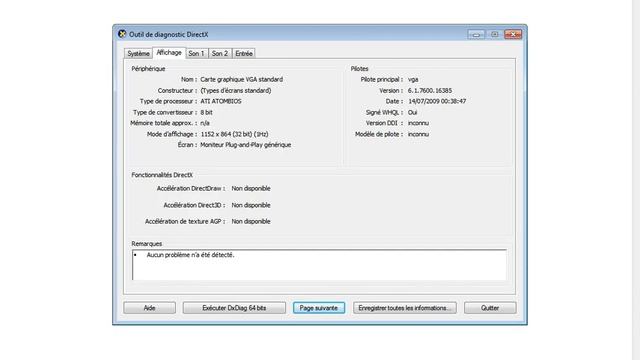The width and height of the screenshot is (640, 360).
Task: Close the DirectX diagnostic window
Action: click(x=513, y=35)
